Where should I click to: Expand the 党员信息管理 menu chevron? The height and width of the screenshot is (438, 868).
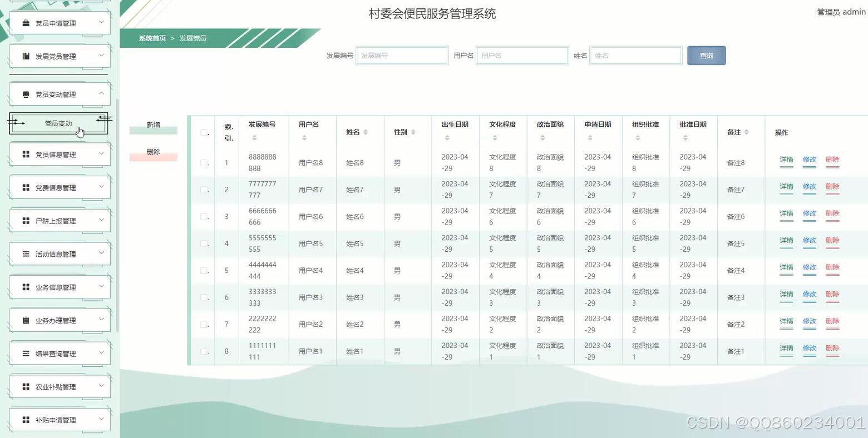(x=101, y=153)
